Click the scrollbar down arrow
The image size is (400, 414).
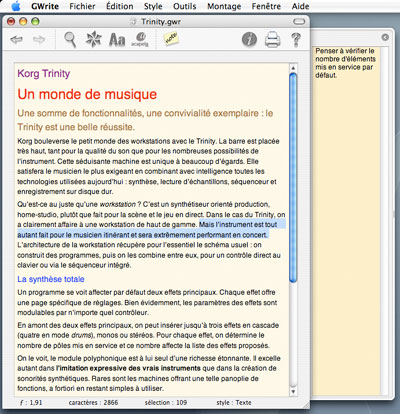[293, 391]
